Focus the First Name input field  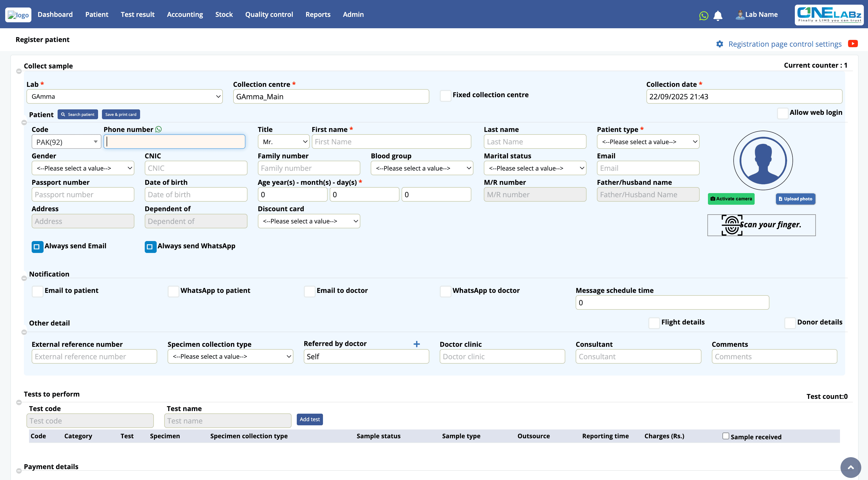pyautogui.click(x=391, y=142)
